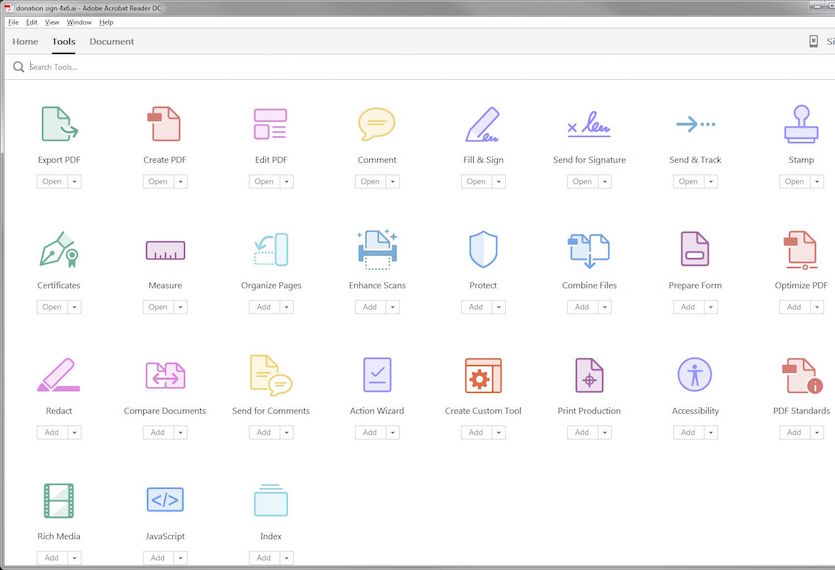Select the Enhance Scans scanner icon
Screen dimensions: 835x570
coord(377,249)
